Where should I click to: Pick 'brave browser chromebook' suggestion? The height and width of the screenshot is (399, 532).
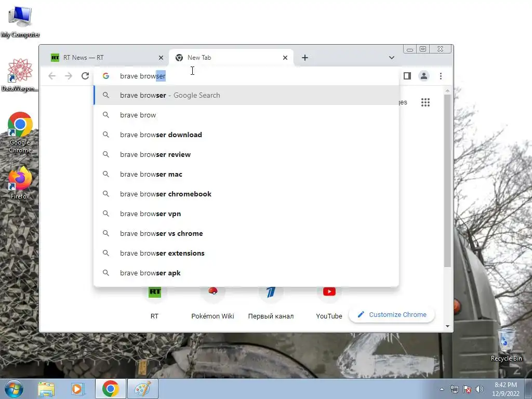(x=246, y=194)
